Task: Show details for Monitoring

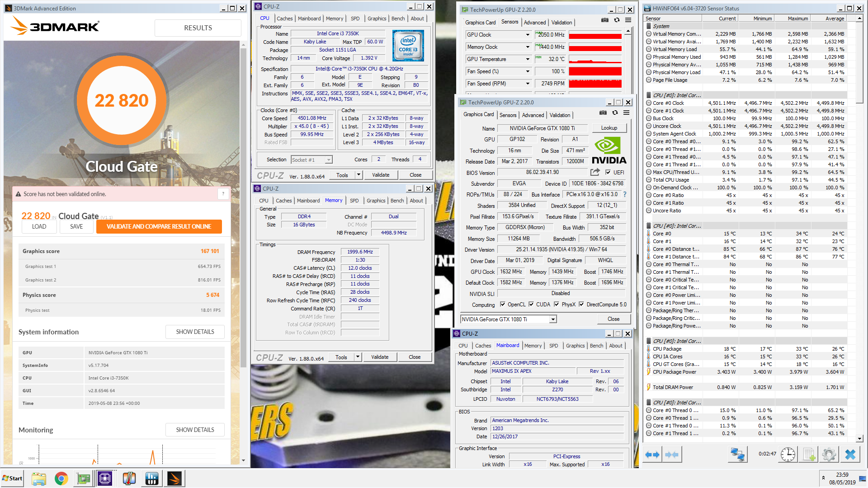Action: point(195,430)
